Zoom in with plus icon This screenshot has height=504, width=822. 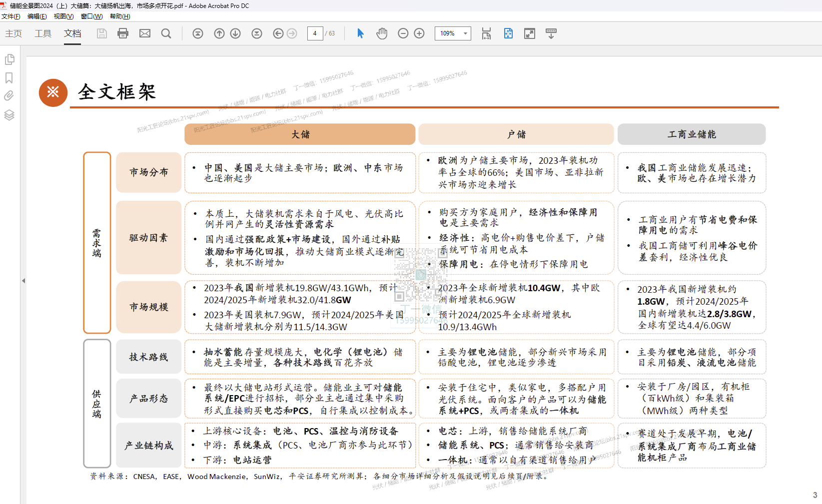tap(419, 33)
